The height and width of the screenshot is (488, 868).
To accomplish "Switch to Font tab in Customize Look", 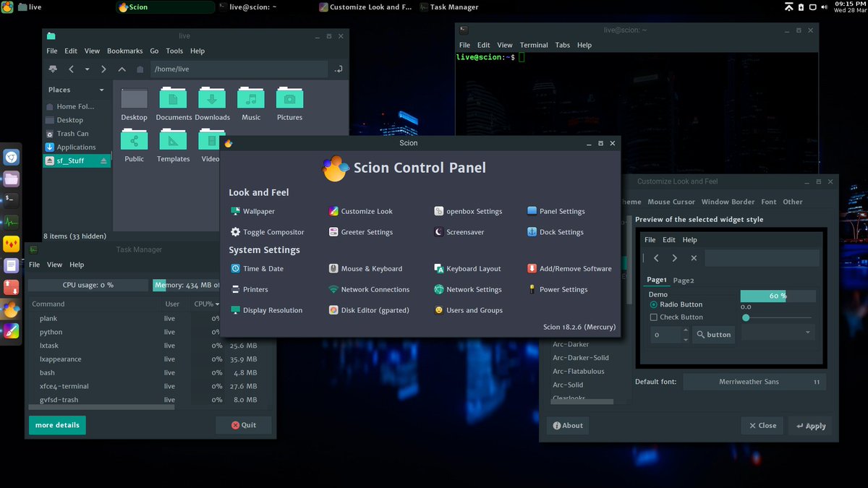I will (x=769, y=202).
